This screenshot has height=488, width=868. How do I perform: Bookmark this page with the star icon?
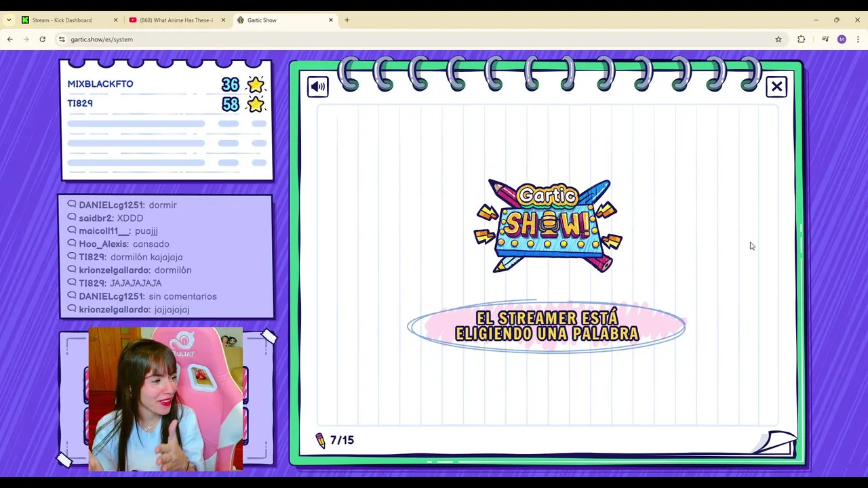[778, 39]
